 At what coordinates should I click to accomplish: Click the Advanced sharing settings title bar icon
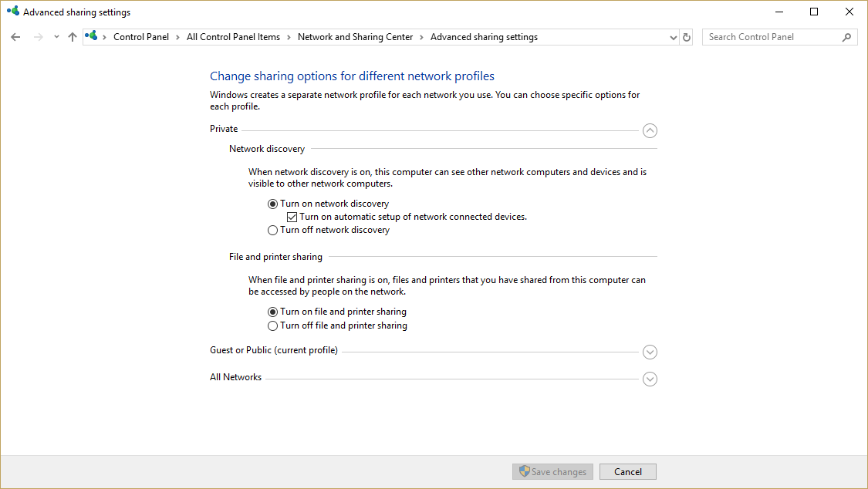[13, 11]
